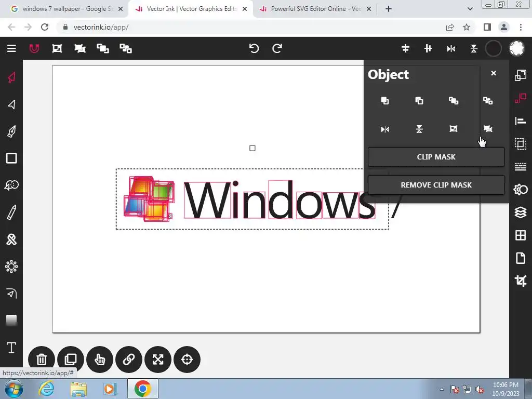Select the gear shape tool

(11, 267)
